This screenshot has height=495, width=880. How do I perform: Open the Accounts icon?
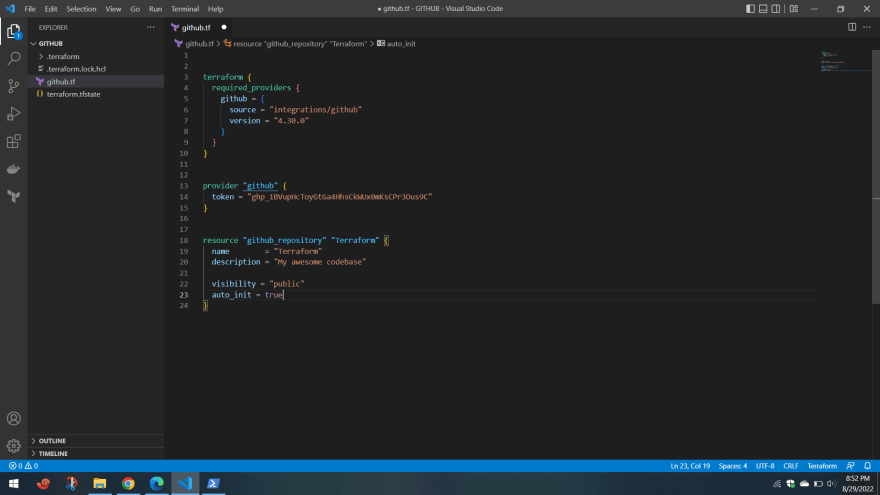13,419
